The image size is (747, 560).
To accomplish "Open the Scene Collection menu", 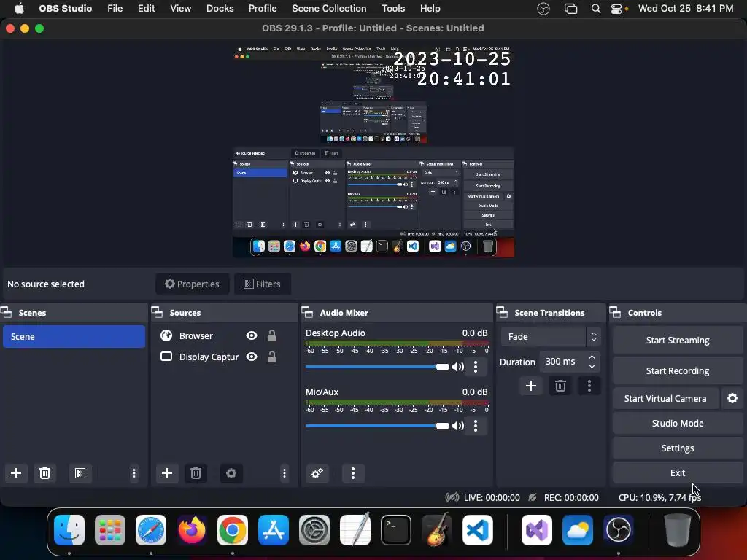I will point(329,9).
